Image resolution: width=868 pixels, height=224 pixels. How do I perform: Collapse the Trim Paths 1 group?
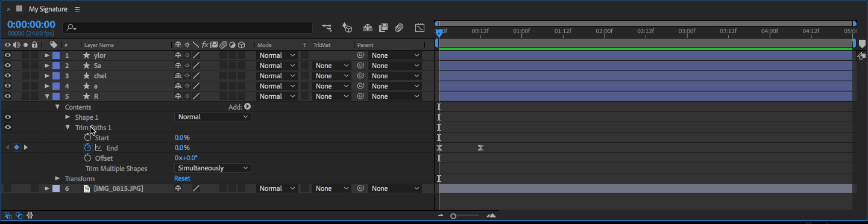68,127
